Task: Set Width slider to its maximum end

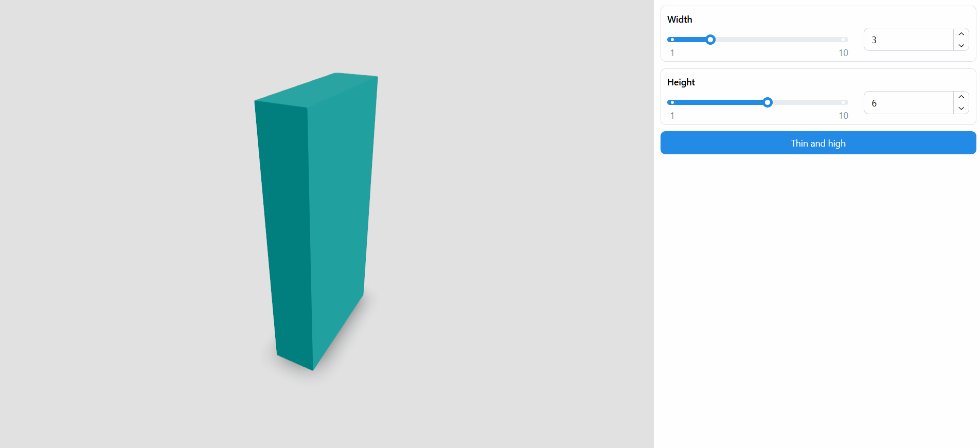Action: (x=844, y=40)
